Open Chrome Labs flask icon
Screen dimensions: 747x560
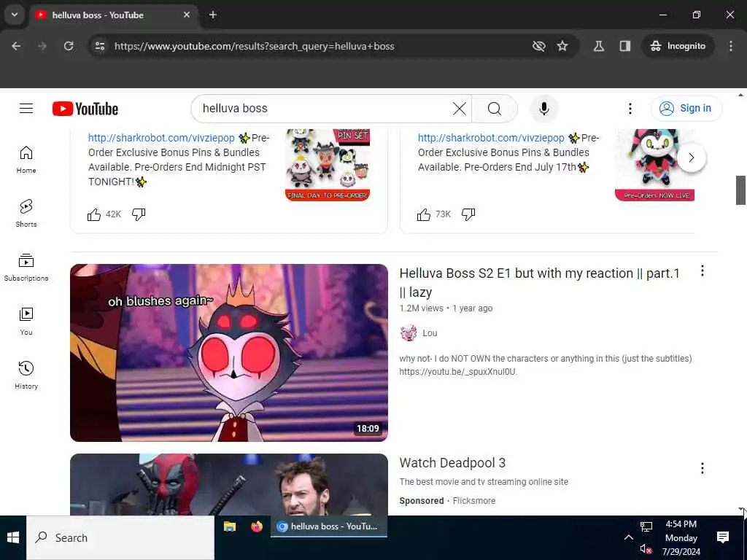pyautogui.click(x=599, y=46)
